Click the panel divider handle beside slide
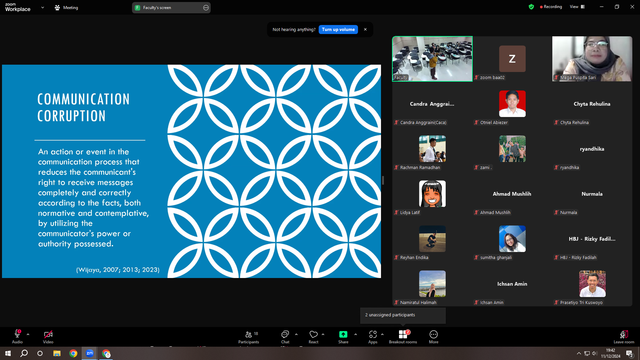 (x=383, y=180)
